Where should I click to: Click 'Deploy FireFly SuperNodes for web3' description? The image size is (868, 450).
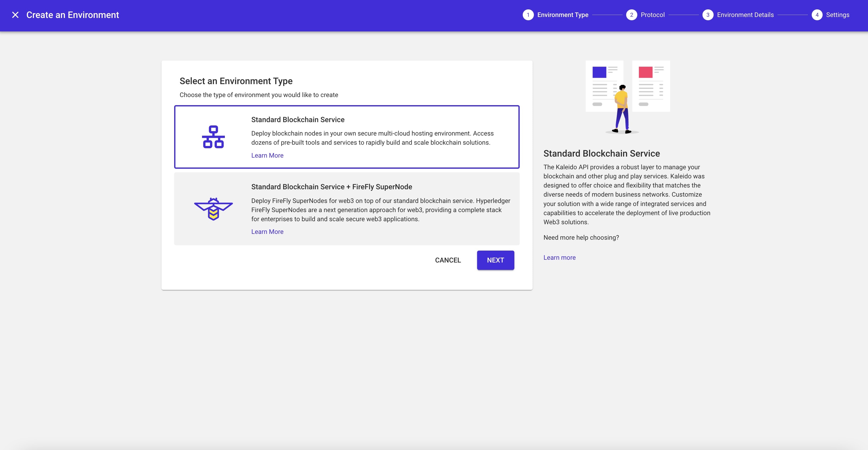pyautogui.click(x=381, y=210)
